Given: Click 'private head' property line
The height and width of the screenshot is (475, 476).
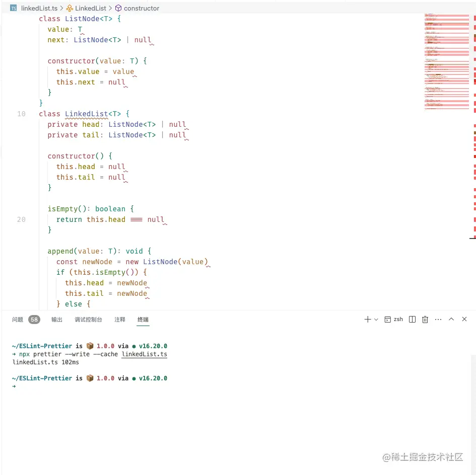Looking at the screenshot, I should pyautogui.click(x=117, y=124).
